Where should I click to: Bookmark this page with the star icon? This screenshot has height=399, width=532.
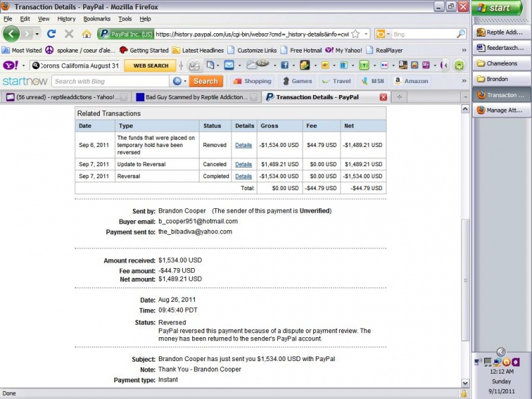tap(355, 34)
